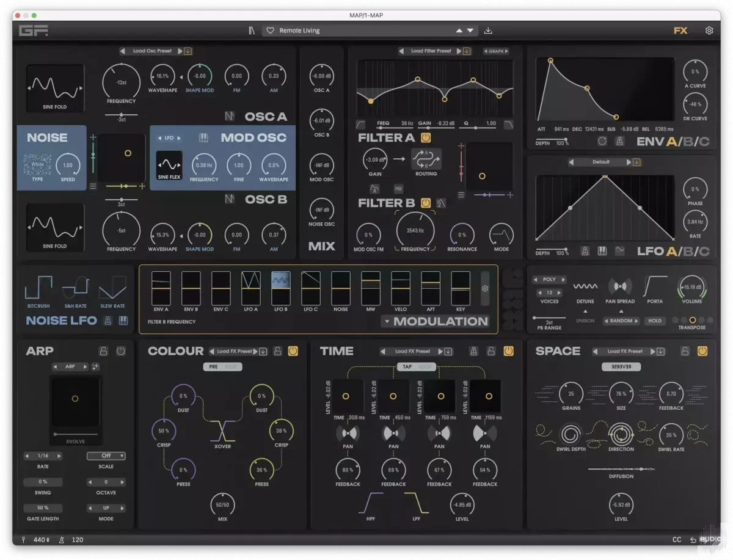
Task: Click the HOLD button
Action: point(655,321)
